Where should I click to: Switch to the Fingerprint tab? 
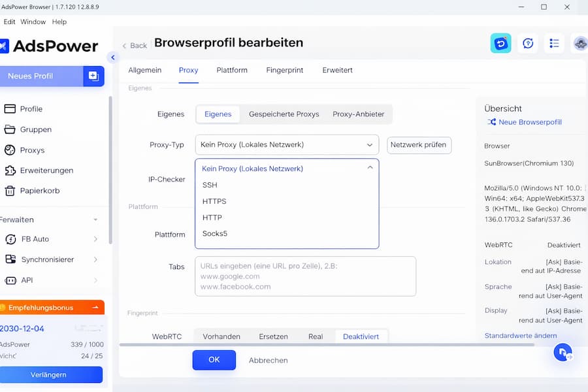285,70
